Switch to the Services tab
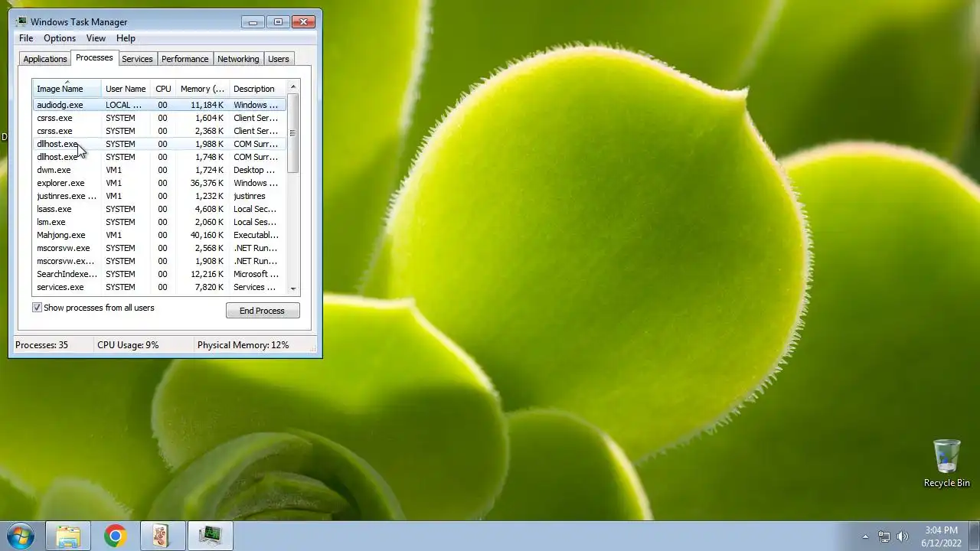This screenshot has height=551, width=980. 137,59
